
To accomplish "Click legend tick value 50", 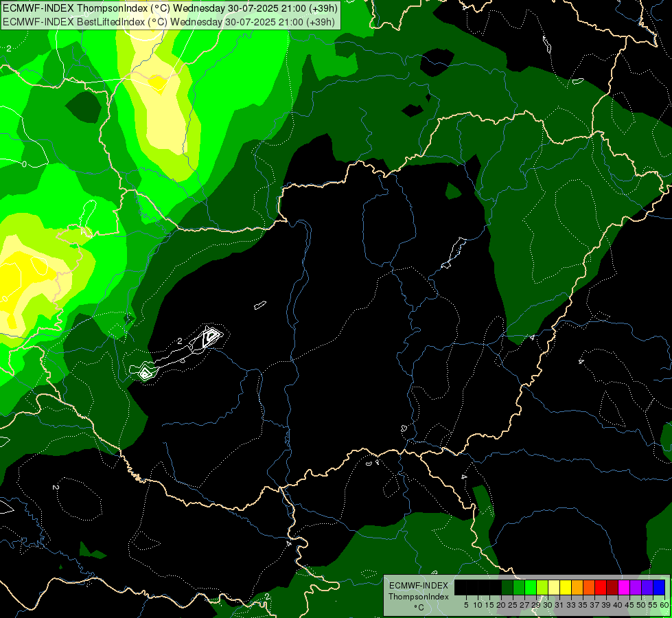I will point(641,605).
